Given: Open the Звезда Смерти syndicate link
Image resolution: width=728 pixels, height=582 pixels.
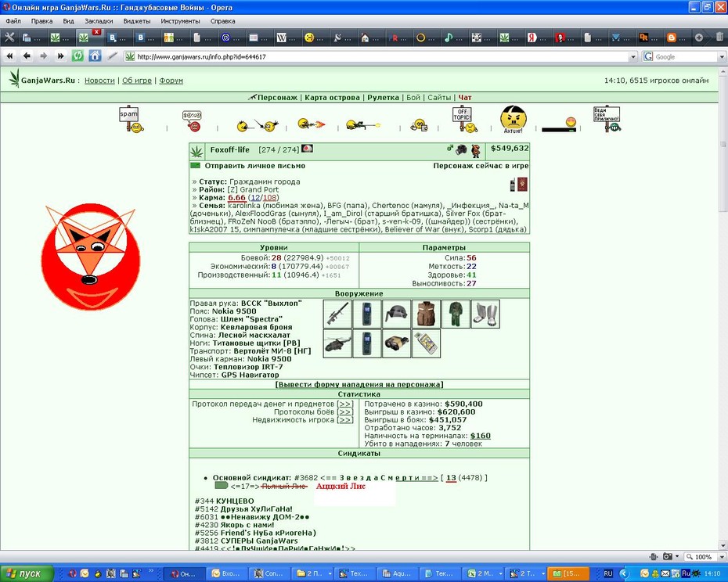Looking at the screenshot, I should [x=379, y=478].
